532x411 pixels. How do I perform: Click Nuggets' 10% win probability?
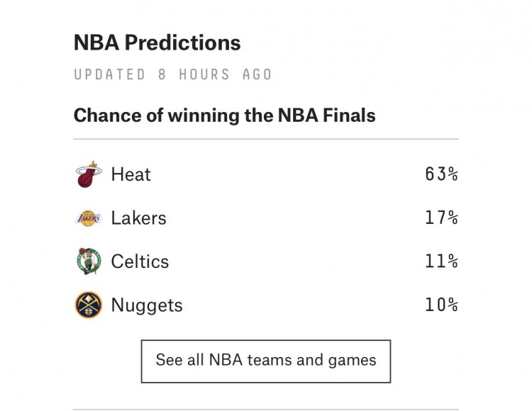[x=441, y=305]
